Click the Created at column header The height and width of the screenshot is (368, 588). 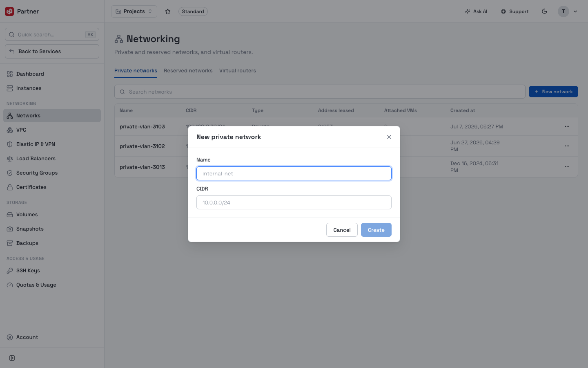coord(463,110)
